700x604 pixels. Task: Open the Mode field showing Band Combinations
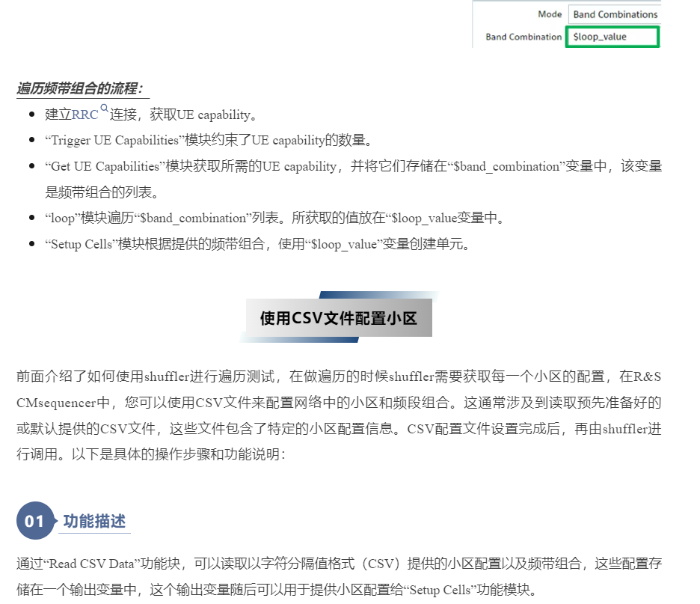point(613,14)
